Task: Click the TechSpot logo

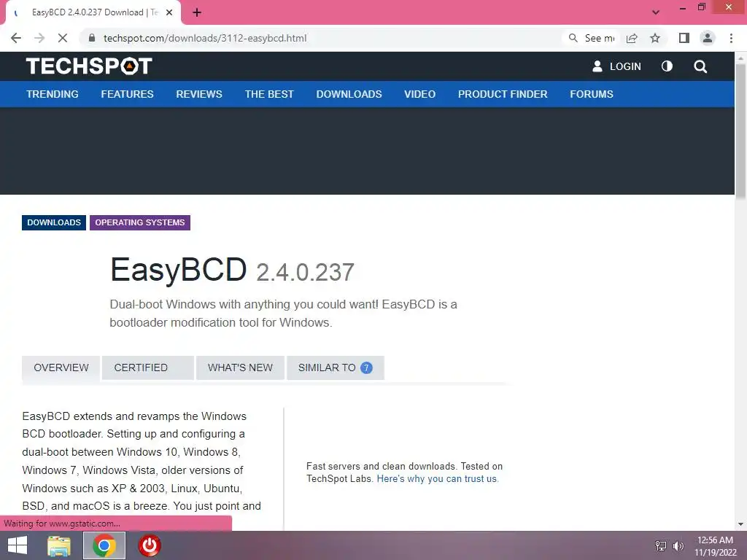Action: point(89,66)
